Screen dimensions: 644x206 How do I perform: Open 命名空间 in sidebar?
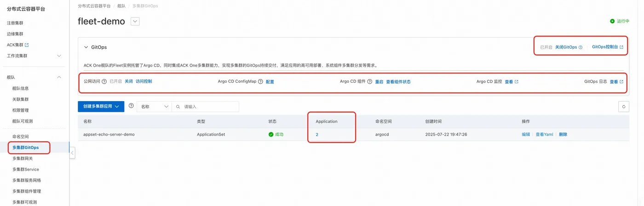click(21, 137)
